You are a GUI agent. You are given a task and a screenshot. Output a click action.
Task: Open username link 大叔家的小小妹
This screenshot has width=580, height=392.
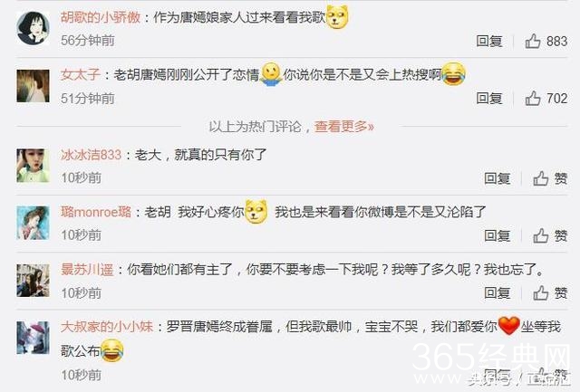coord(107,327)
